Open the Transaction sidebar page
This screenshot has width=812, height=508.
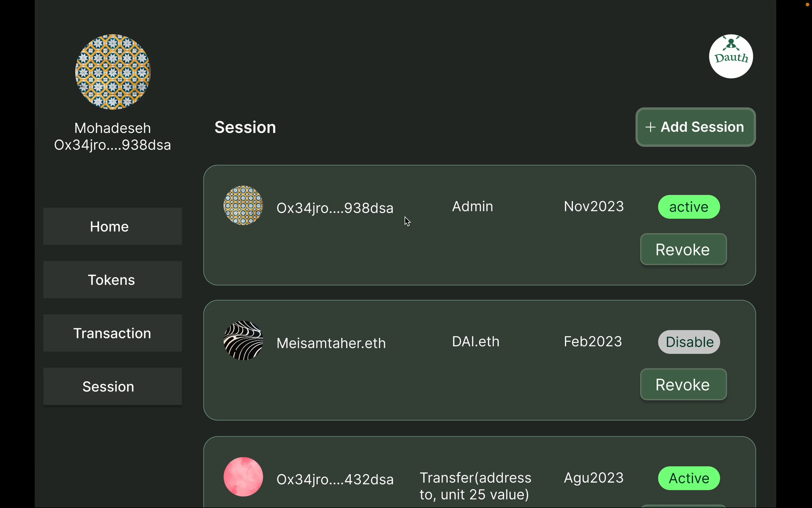113,333
